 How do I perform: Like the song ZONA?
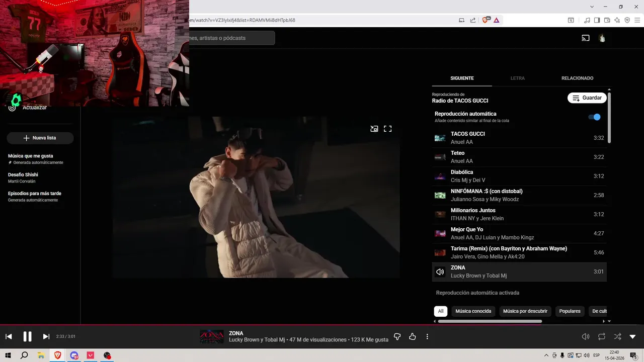pos(413,336)
